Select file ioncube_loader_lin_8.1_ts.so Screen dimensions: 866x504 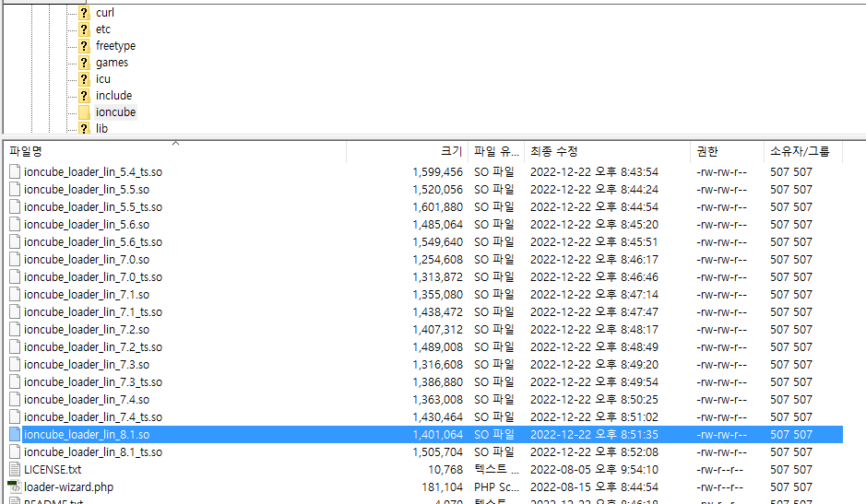point(93,452)
